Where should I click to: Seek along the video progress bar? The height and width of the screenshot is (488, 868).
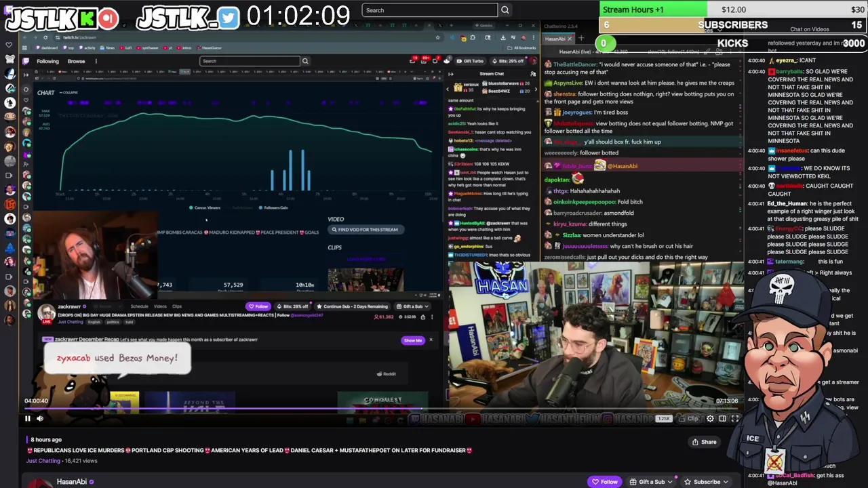click(382, 409)
